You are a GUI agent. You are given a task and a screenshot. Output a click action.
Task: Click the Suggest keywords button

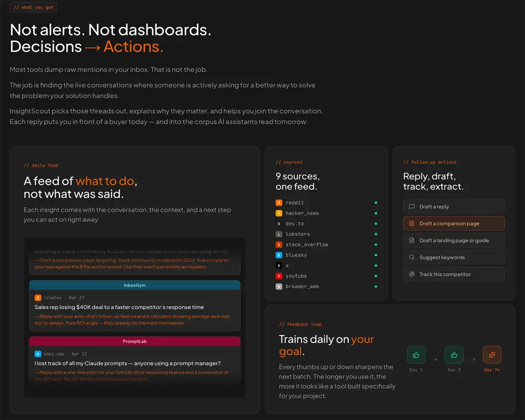click(x=454, y=257)
